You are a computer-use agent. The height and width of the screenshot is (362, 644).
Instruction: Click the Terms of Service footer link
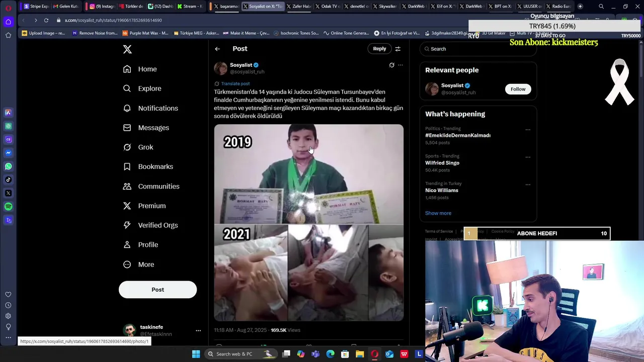(x=439, y=231)
